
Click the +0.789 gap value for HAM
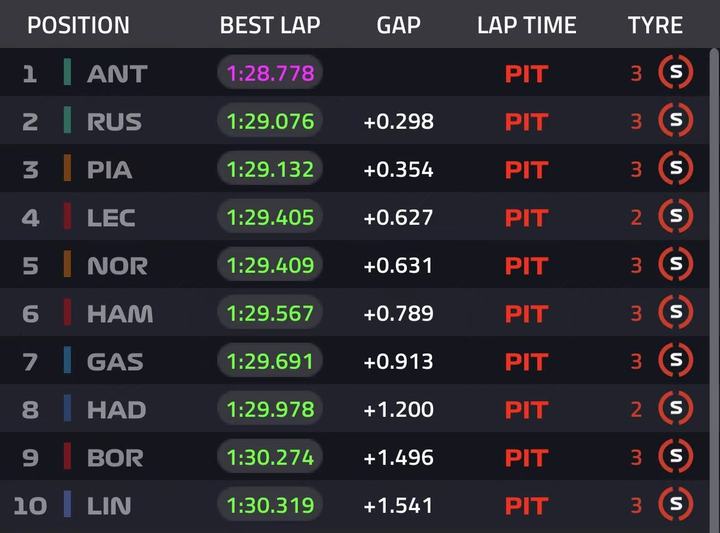398,313
